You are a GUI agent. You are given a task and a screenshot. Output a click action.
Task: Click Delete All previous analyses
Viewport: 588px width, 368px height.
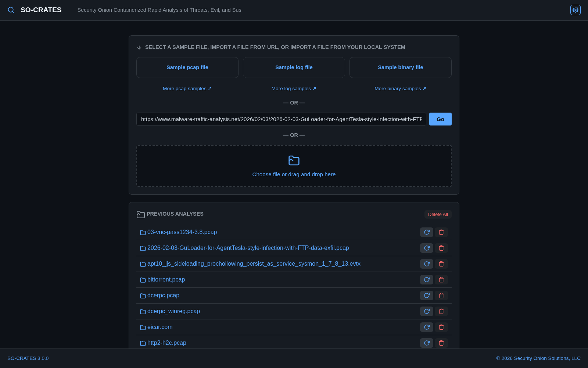click(438, 215)
